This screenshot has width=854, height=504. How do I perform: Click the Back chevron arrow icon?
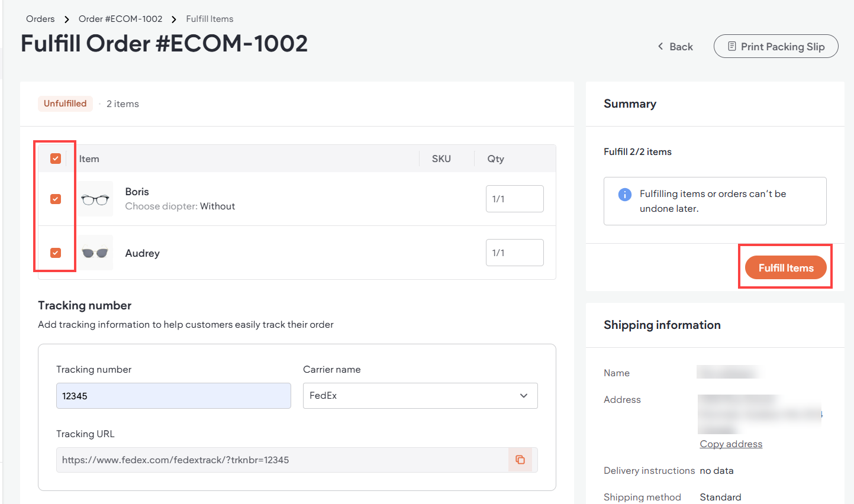[x=660, y=46]
